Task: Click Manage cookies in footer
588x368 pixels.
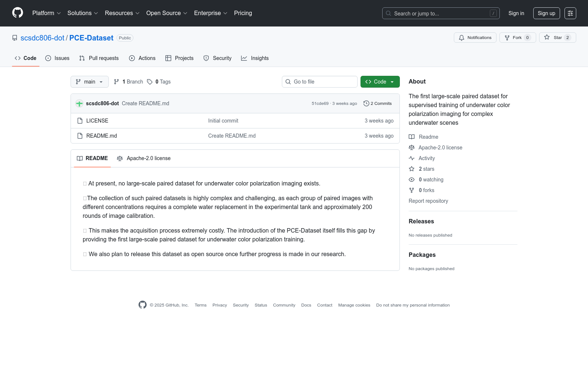Action: point(354,305)
